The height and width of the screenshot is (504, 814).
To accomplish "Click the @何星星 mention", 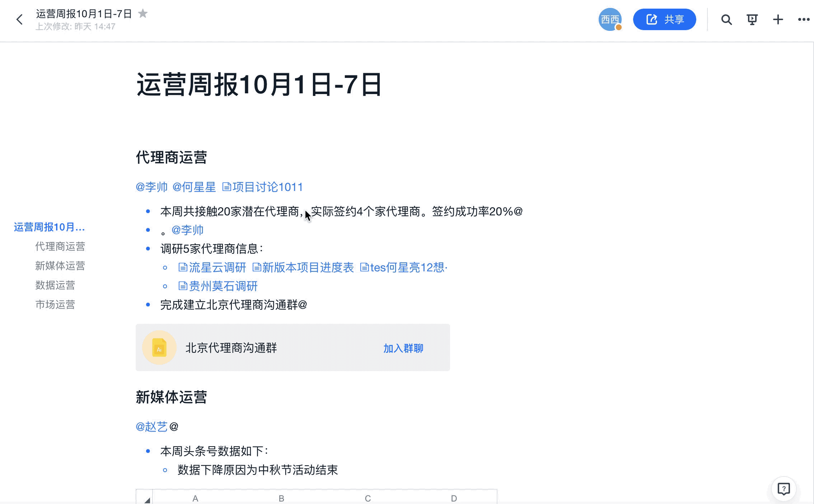I will [194, 187].
